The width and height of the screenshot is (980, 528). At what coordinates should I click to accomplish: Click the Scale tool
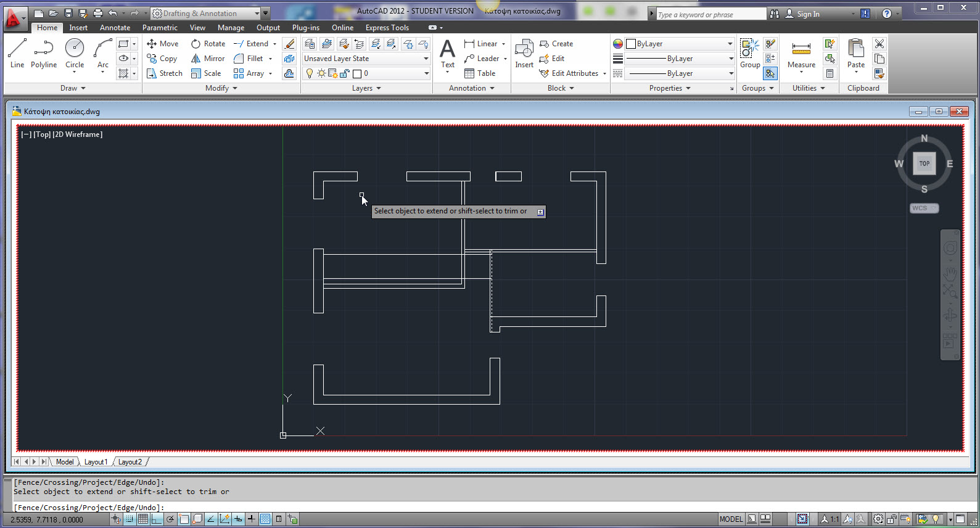[206, 73]
